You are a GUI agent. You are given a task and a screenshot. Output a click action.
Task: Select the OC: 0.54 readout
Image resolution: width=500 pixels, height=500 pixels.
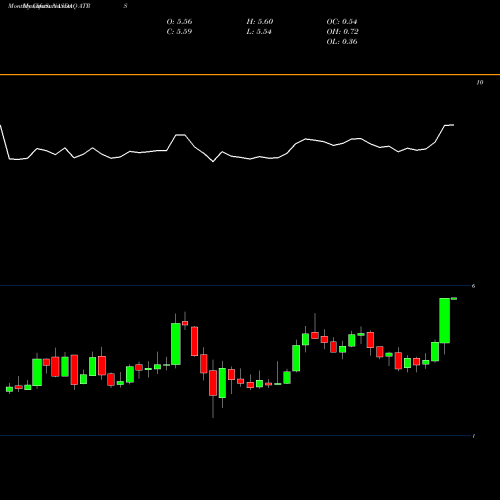342,22
